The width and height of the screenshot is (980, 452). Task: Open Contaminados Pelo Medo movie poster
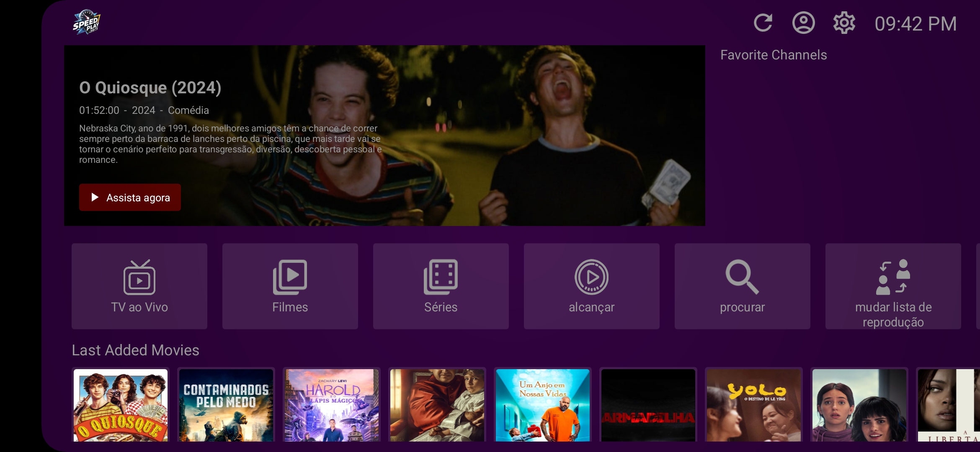point(226,405)
